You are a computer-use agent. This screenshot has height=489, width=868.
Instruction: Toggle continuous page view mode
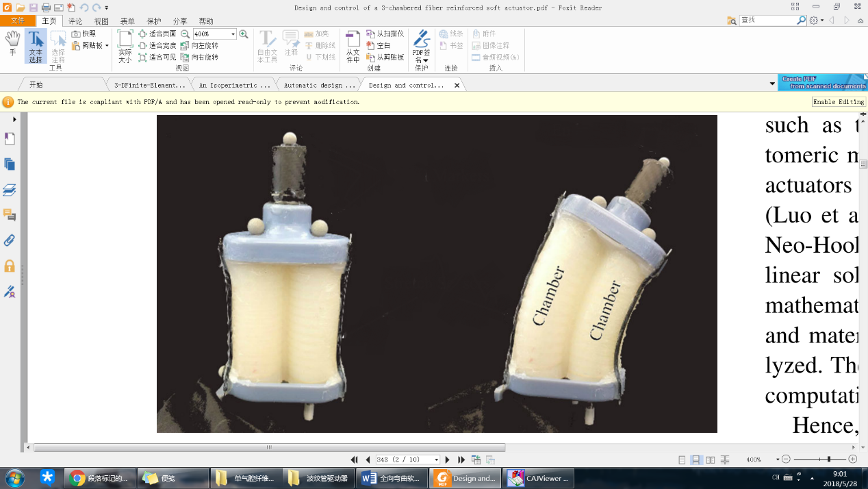696,460
